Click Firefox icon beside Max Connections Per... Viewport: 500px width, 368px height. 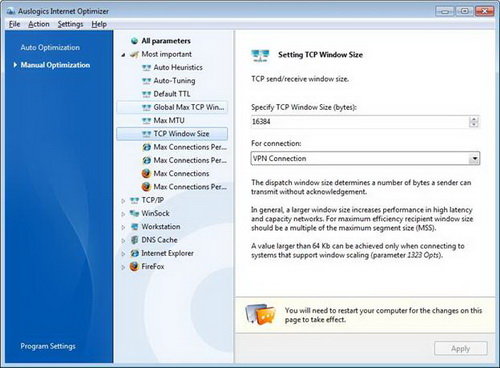tap(146, 187)
